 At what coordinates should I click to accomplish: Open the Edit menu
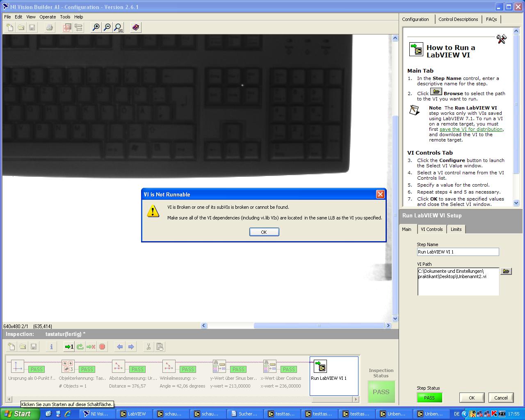point(18,17)
